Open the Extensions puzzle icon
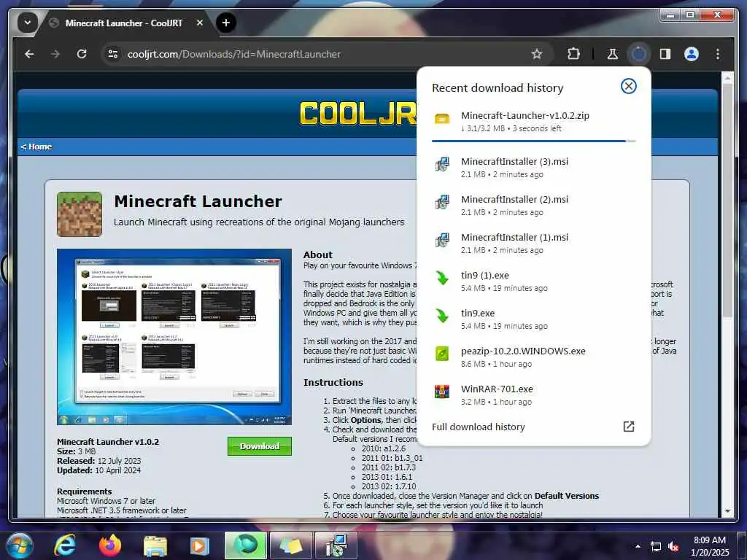This screenshot has height=560, width=747. [x=573, y=54]
